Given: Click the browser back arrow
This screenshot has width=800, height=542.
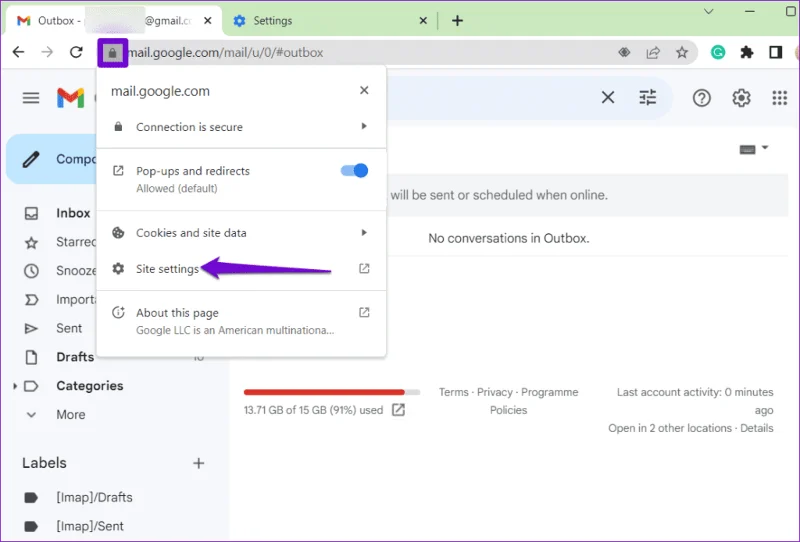Looking at the screenshot, I should 18,52.
